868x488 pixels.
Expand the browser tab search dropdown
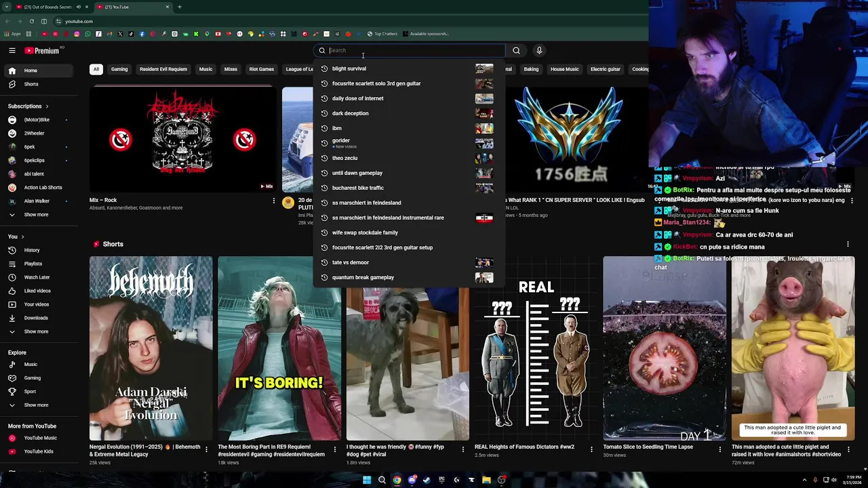[7, 7]
